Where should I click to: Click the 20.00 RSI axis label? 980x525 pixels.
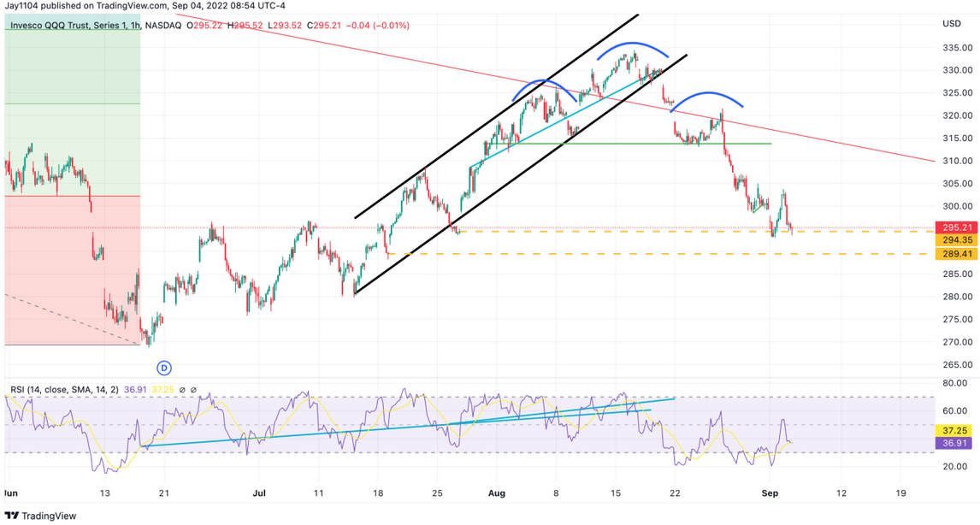coord(955,466)
